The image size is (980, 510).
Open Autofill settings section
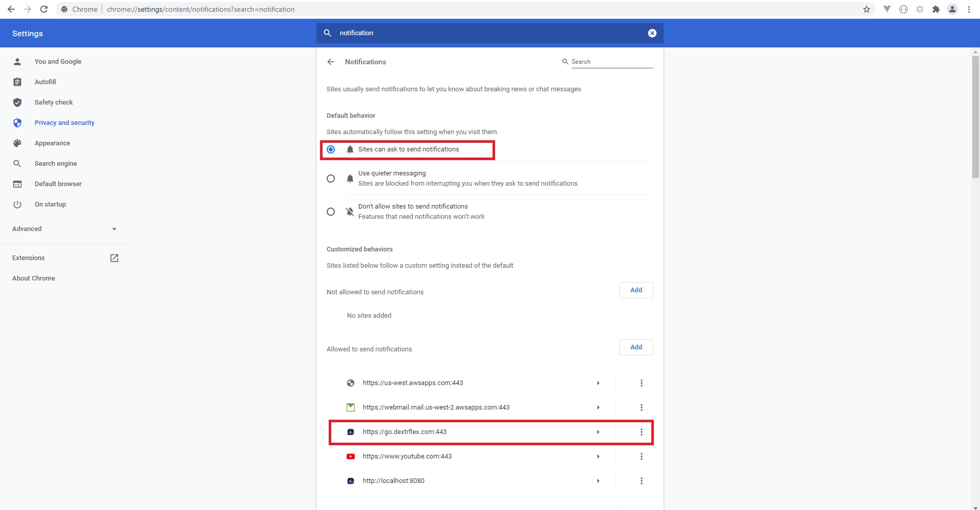[45, 82]
